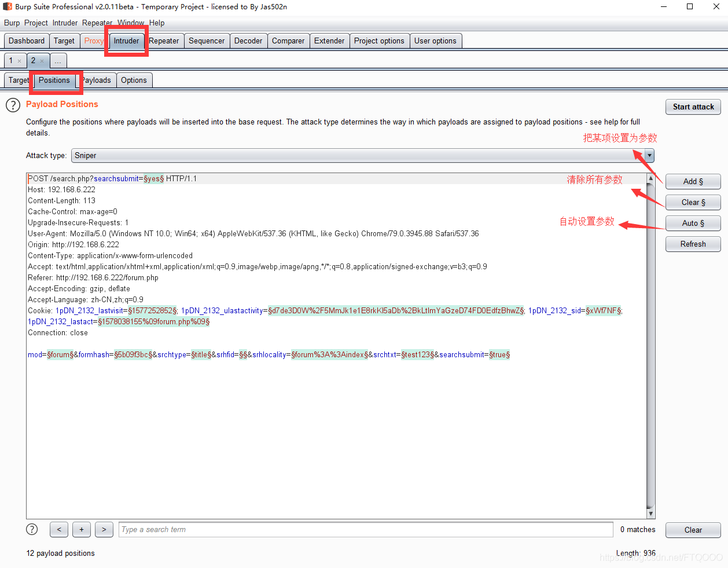
Task: Open the Payloads sub-tab
Action: pos(96,80)
